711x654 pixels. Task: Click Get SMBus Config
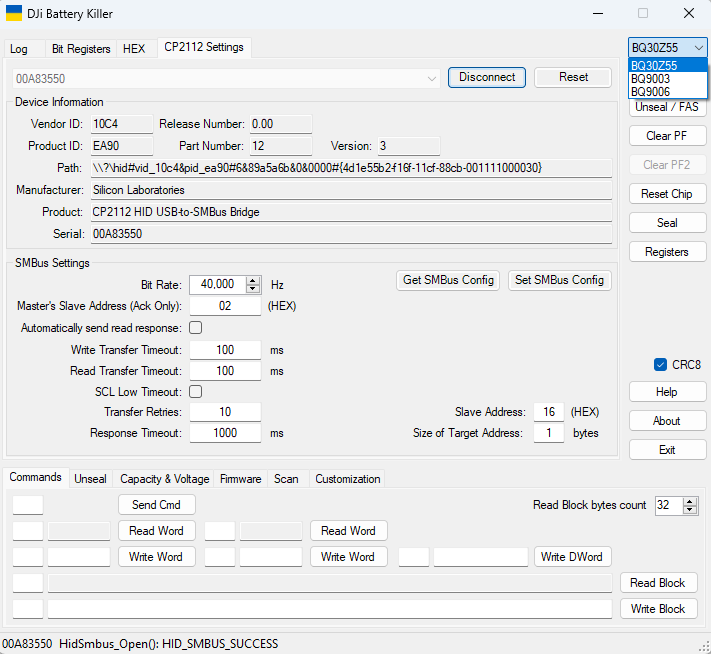(448, 280)
